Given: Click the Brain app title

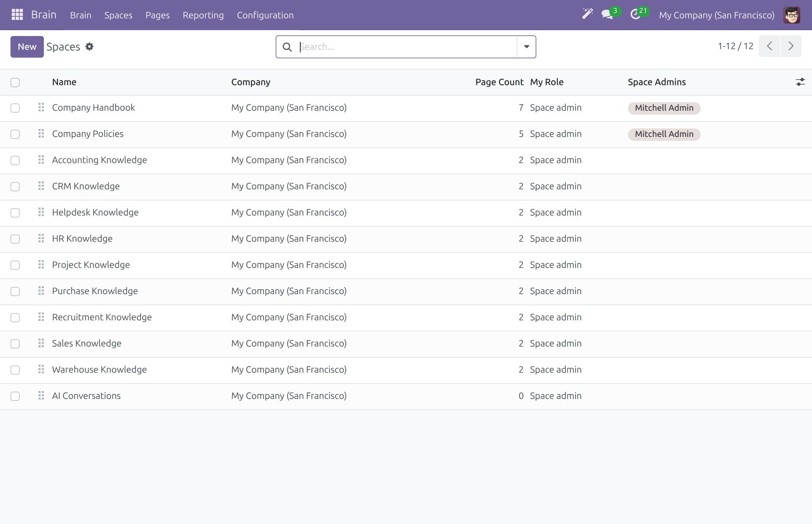Looking at the screenshot, I should [44, 15].
